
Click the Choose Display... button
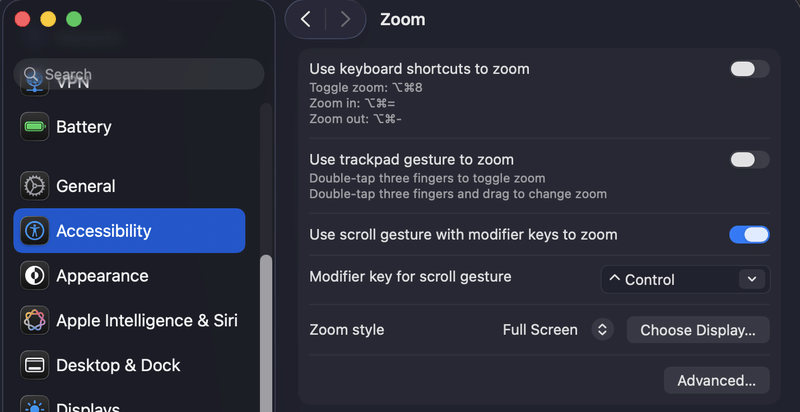tap(698, 329)
